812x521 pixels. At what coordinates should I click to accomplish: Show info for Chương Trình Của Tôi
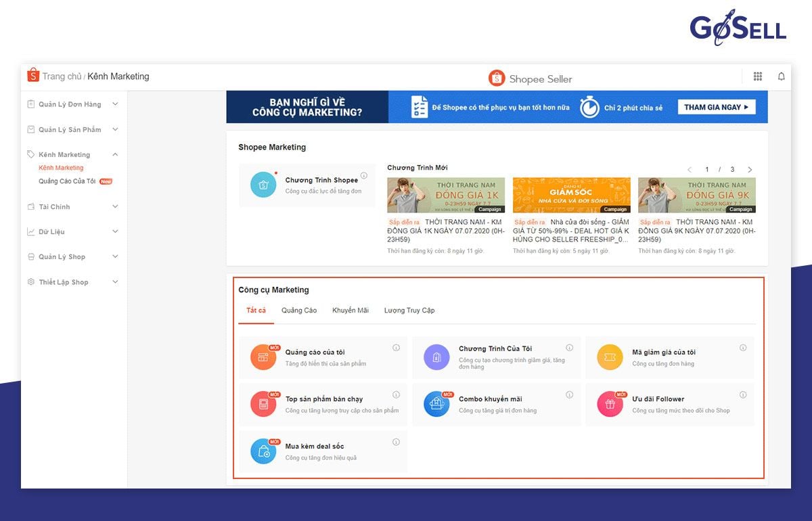click(x=569, y=348)
